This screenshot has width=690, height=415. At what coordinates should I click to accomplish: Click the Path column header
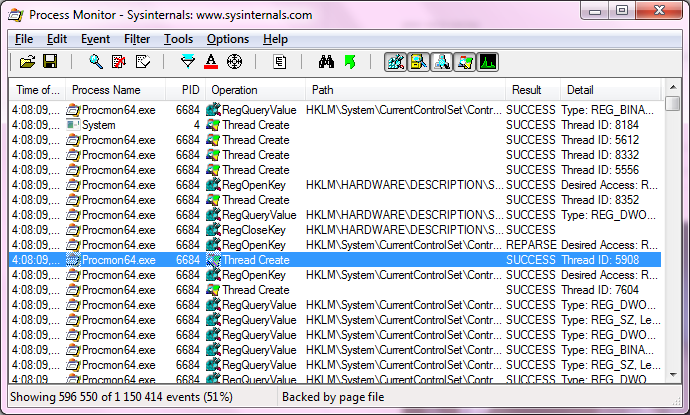(x=405, y=90)
